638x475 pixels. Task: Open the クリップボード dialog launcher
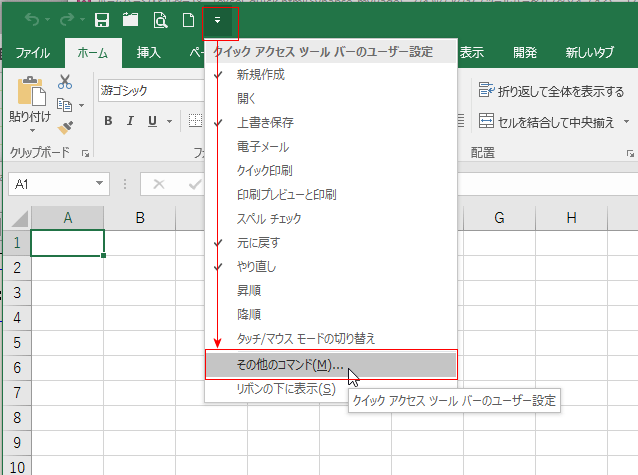click(85, 153)
